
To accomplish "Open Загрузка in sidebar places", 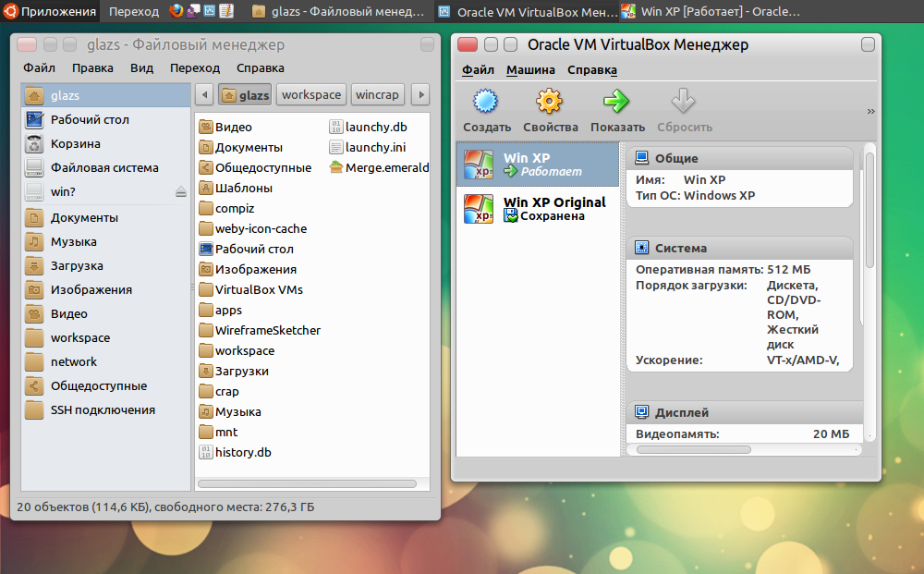I will coord(106,266).
